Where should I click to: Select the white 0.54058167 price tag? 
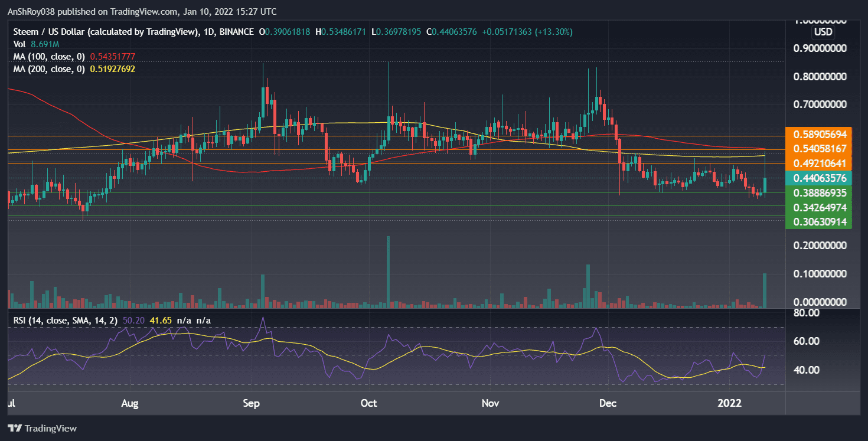[x=820, y=148]
